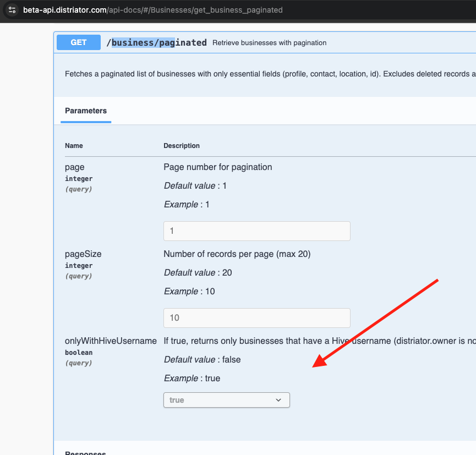
Task: Click the pageSize parameter input showing 10
Action: (256, 317)
